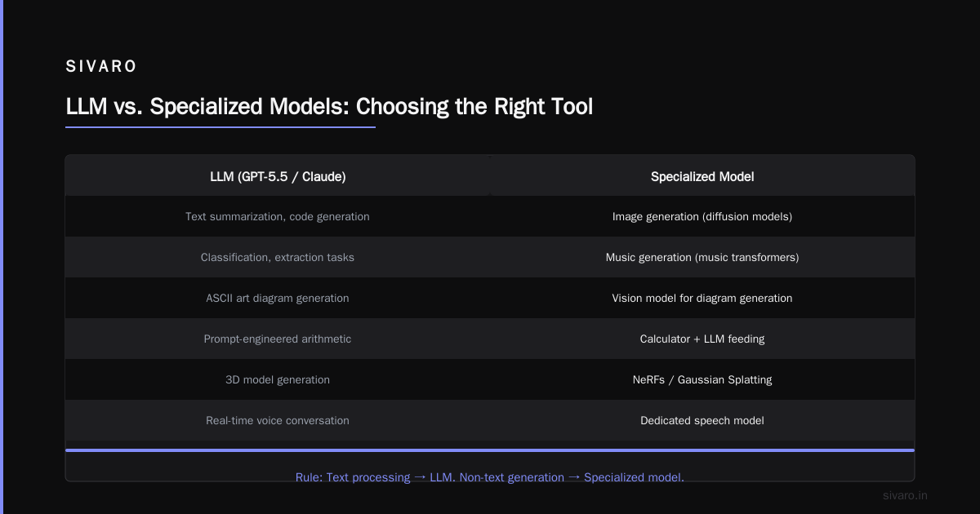Click the NeRFs / Gaussian Splatting cell
This screenshot has height=514, width=980.
coord(702,379)
